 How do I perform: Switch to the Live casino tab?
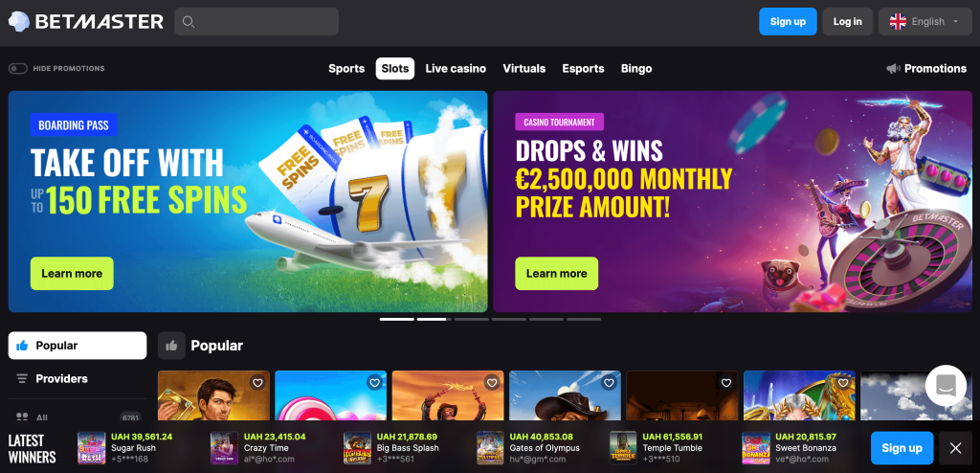pyautogui.click(x=456, y=69)
